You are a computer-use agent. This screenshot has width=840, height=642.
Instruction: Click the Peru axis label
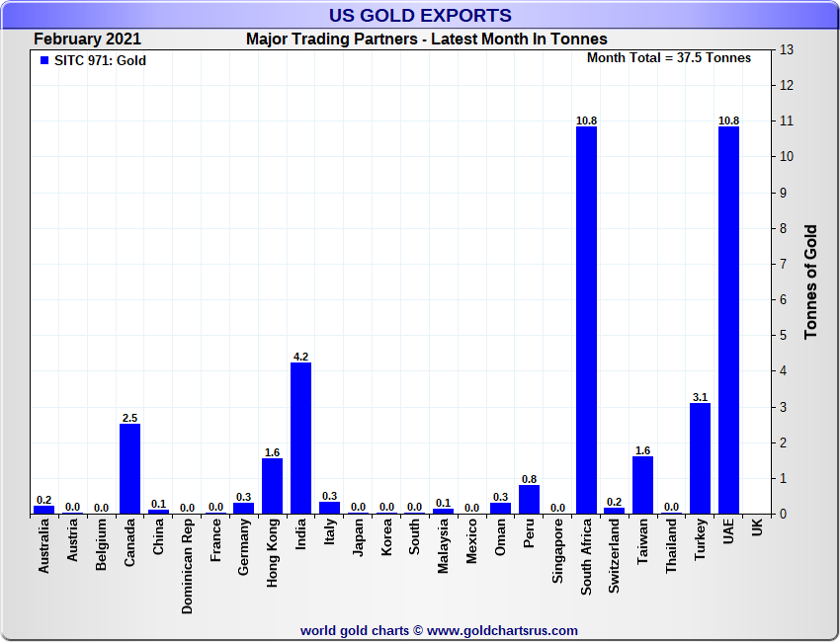[x=530, y=533]
